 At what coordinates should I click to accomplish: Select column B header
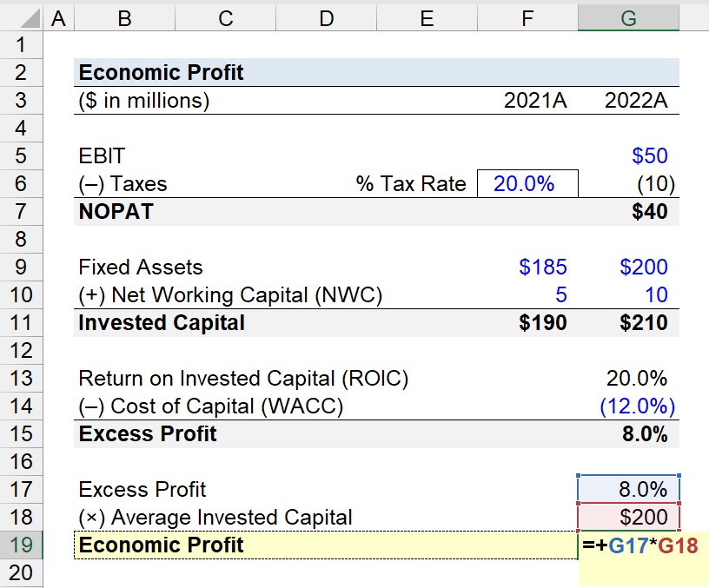(124, 18)
